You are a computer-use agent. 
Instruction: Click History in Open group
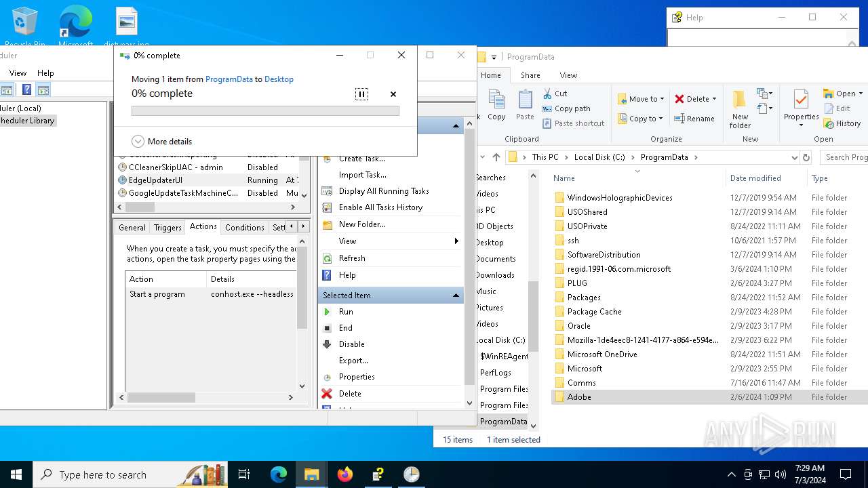coord(842,123)
